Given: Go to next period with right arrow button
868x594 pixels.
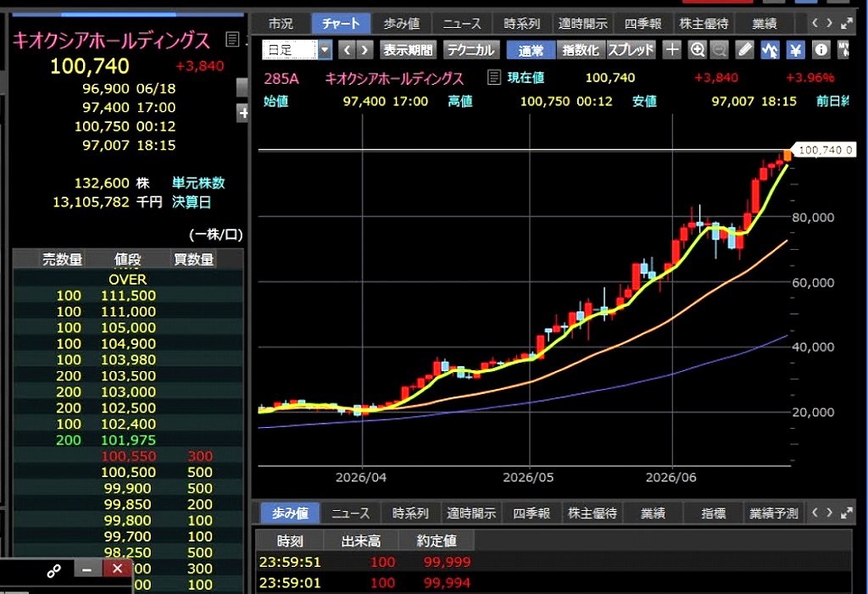Looking at the screenshot, I should click(364, 50).
